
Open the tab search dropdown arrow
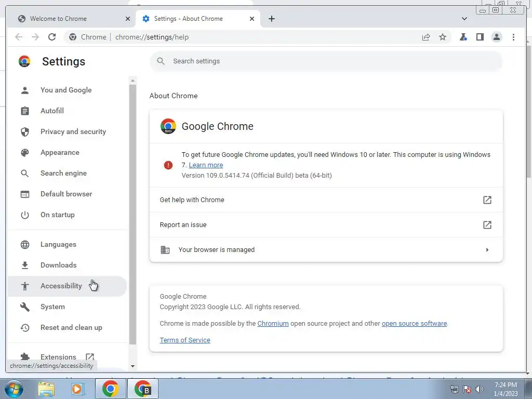[464, 19]
